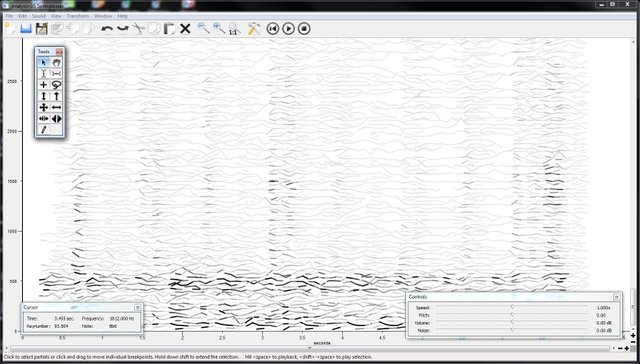Screen dimensions: 640x364
Task: Select the horizontal time shift tool
Action: [56, 107]
